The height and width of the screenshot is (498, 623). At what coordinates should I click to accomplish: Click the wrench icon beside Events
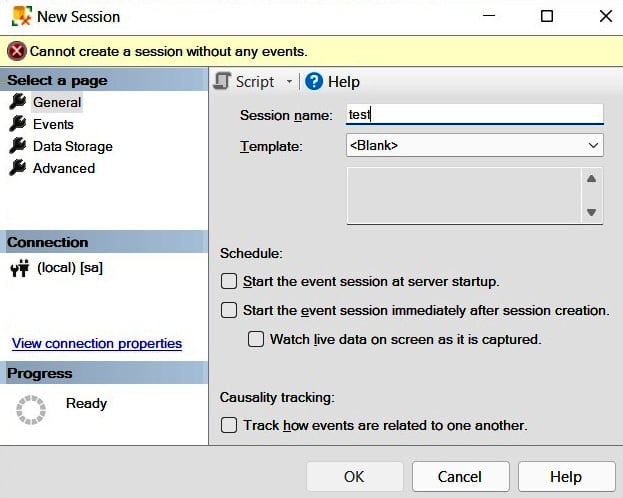tap(17, 124)
